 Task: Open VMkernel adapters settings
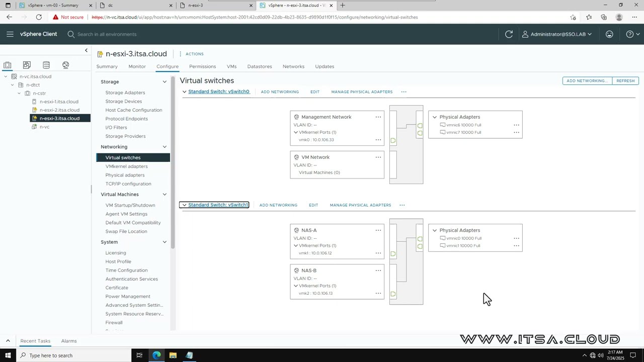pos(126,166)
